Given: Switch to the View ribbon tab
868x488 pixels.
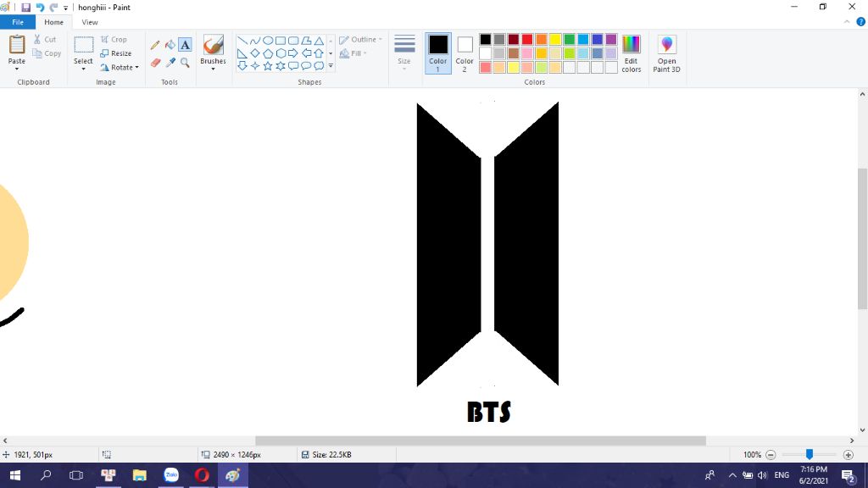Looking at the screenshot, I should pyautogui.click(x=90, y=22).
